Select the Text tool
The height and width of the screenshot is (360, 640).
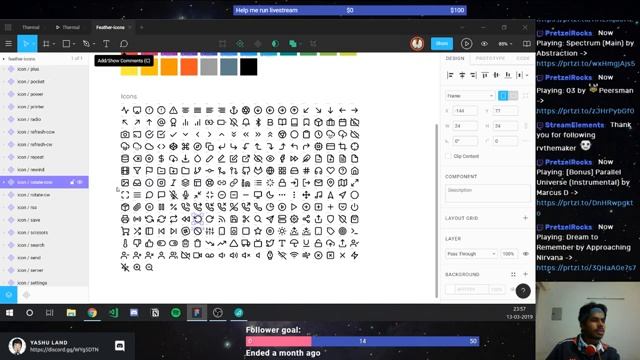click(106, 44)
